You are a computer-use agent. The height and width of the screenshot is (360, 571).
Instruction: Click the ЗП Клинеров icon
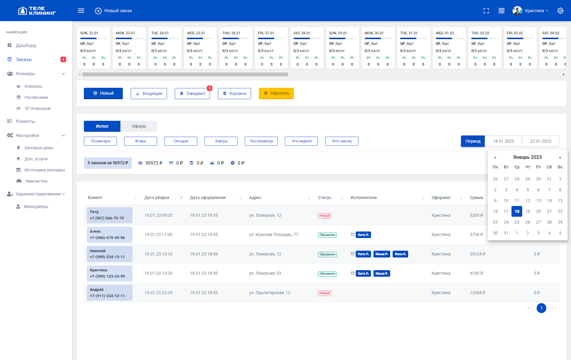point(19,108)
